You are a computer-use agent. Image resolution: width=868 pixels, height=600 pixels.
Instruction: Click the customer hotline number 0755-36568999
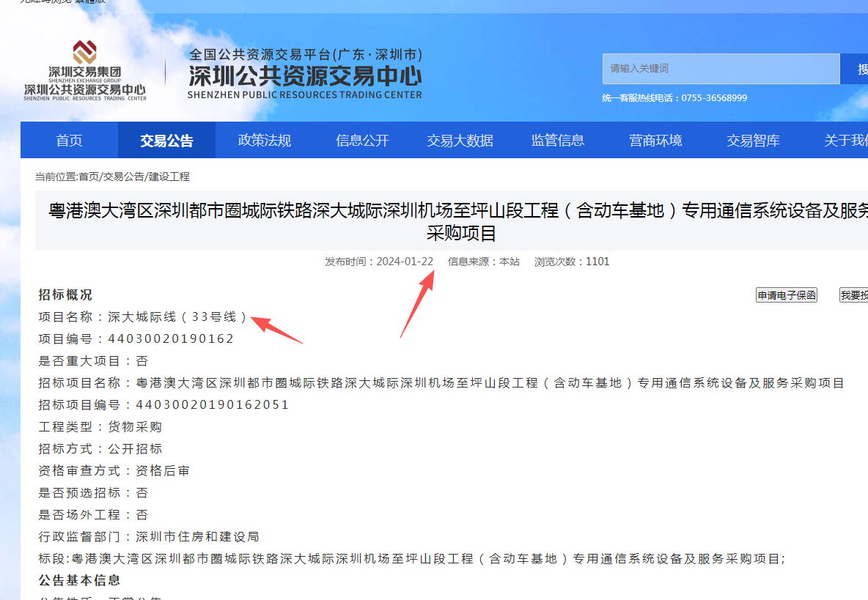[x=714, y=98]
